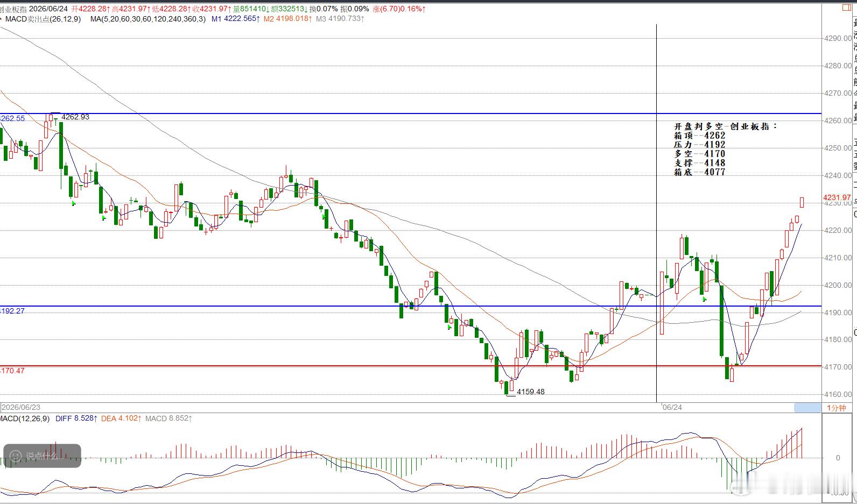Click the 箱底--4077 annotation line
The image size is (857, 504).
700,172
